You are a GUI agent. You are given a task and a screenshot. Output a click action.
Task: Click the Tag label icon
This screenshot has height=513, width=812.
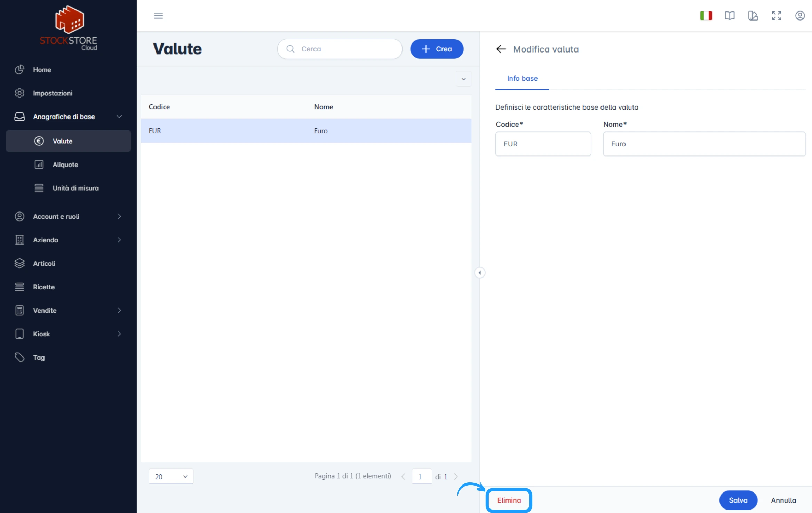click(x=19, y=357)
